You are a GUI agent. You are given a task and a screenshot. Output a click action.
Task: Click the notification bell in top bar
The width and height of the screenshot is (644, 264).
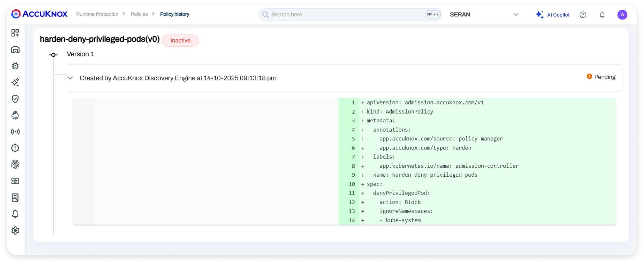coord(602,15)
